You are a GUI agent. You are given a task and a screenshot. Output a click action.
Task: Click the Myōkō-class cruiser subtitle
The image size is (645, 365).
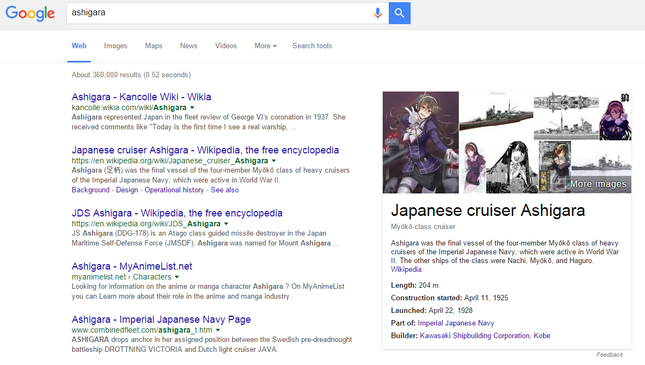[x=423, y=227]
